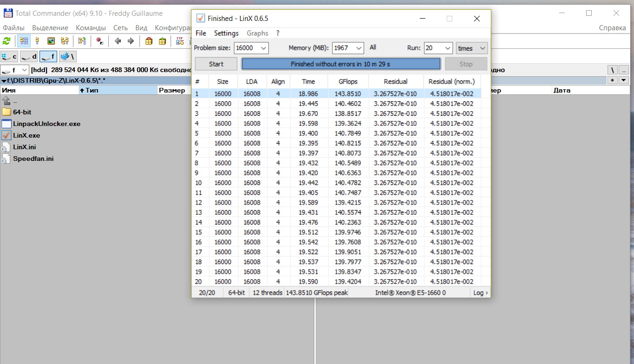This screenshot has width=634, height=364.
Task: Open the FTP connection toolbar icon
Action: point(180,41)
